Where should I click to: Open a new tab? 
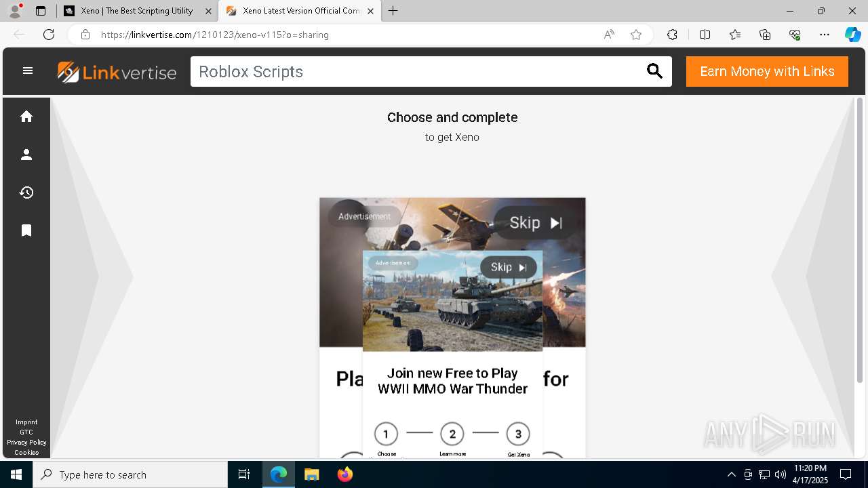point(393,11)
